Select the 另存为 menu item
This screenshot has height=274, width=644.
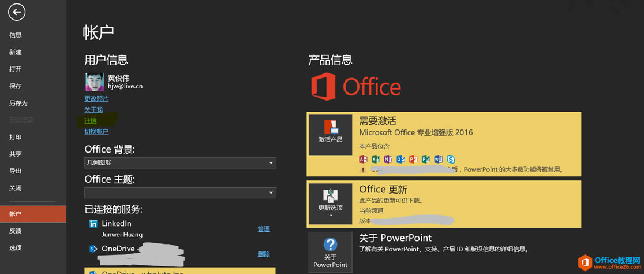tap(33, 103)
